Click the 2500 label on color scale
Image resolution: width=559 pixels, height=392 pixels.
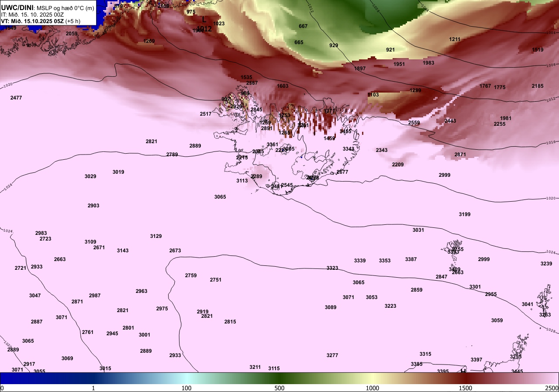(552, 388)
